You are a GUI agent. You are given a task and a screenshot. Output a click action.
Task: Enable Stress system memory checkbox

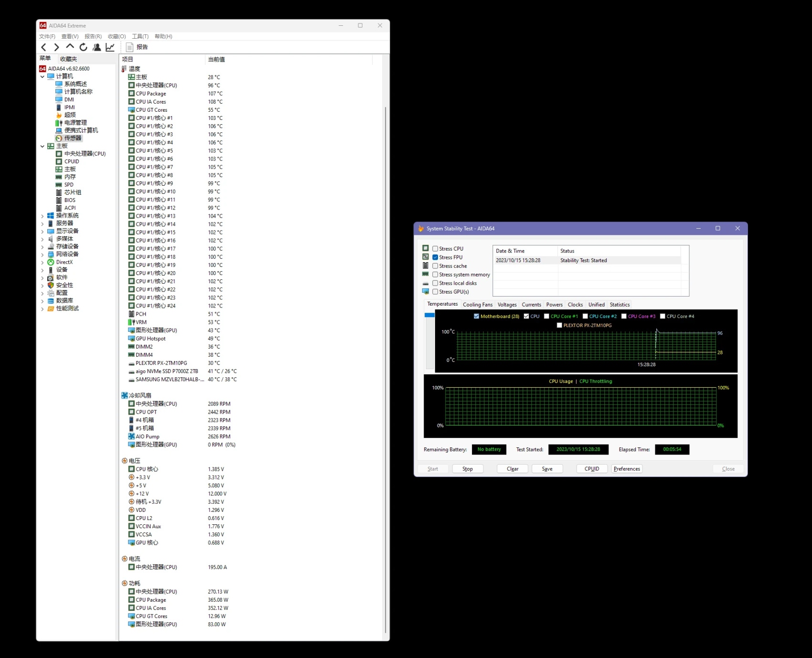coord(435,275)
